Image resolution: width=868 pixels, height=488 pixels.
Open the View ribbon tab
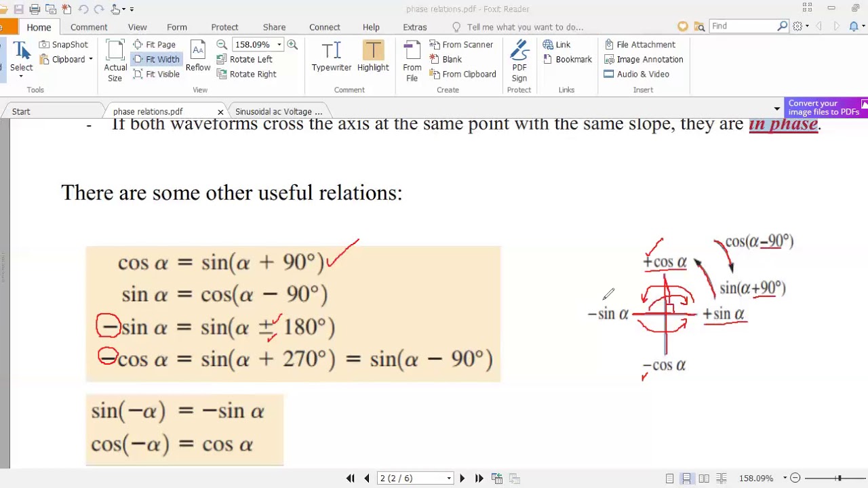(137, 27)
